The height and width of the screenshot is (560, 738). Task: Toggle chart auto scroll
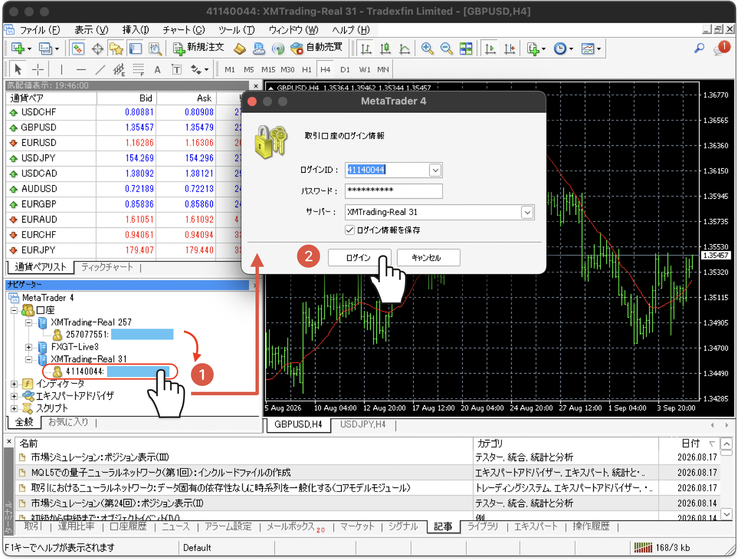[x=490, y=48]
